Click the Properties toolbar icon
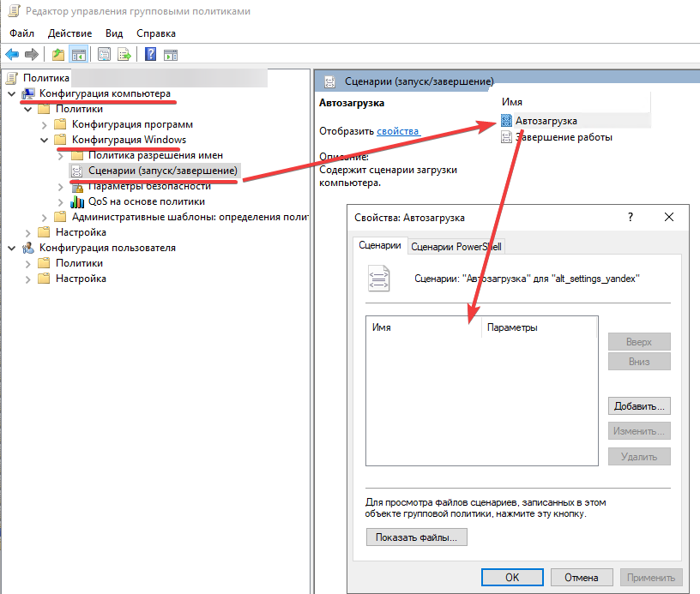Viewport: 700px width, 594px height. click(x=104, y=55)
